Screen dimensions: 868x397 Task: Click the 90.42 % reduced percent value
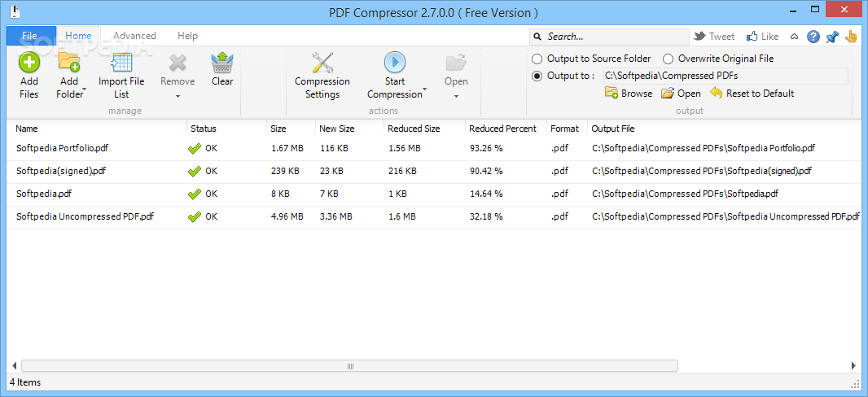(486, 171)
